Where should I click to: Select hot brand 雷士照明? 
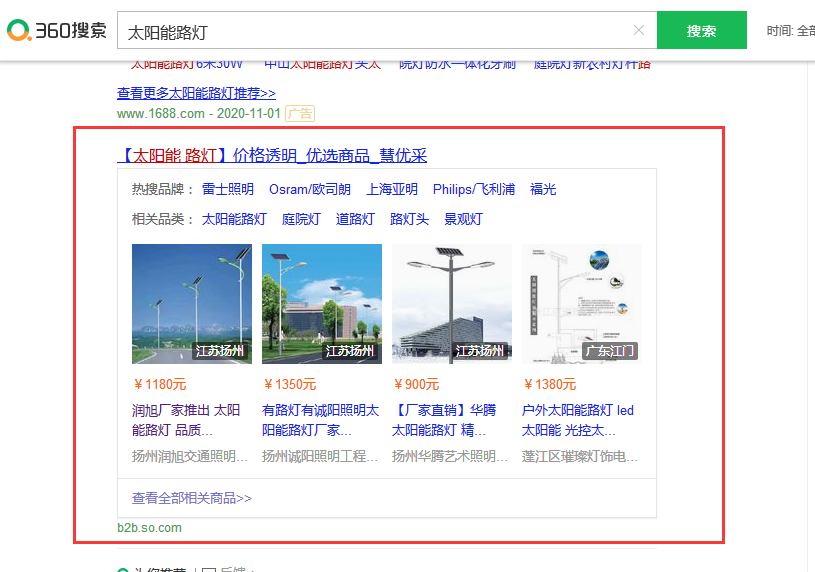(228, 189)
